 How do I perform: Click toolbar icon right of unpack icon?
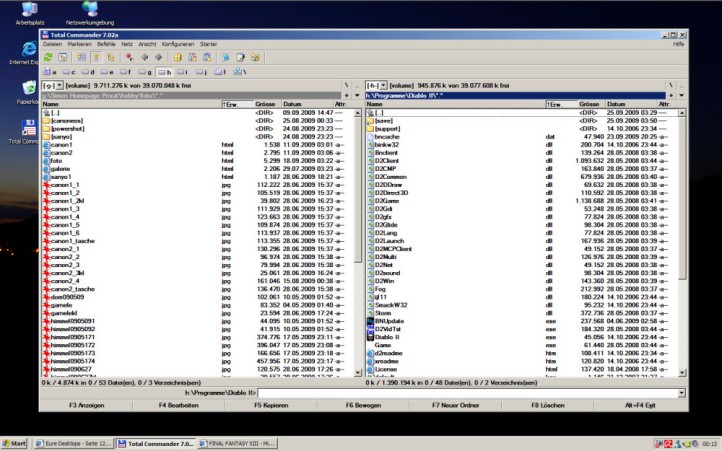coord(207,57)
